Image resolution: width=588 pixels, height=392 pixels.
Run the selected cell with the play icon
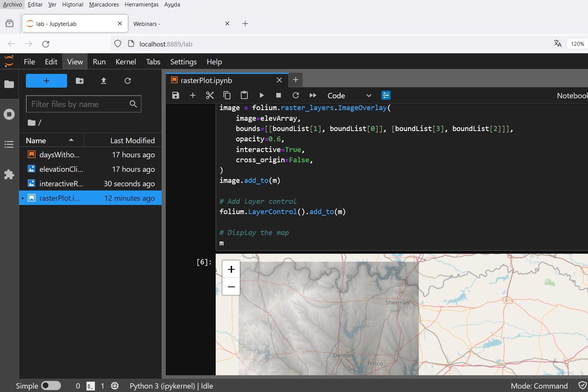click(x=261, y=95)
